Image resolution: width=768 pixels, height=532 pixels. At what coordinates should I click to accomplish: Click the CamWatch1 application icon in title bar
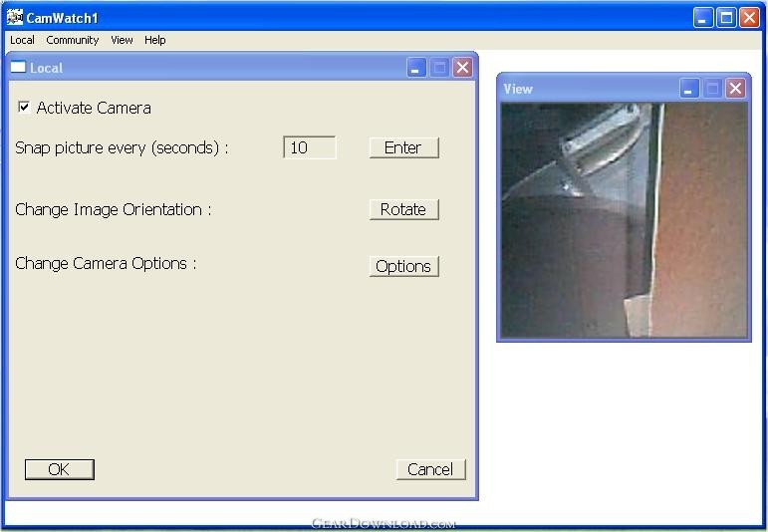point(15,17)
